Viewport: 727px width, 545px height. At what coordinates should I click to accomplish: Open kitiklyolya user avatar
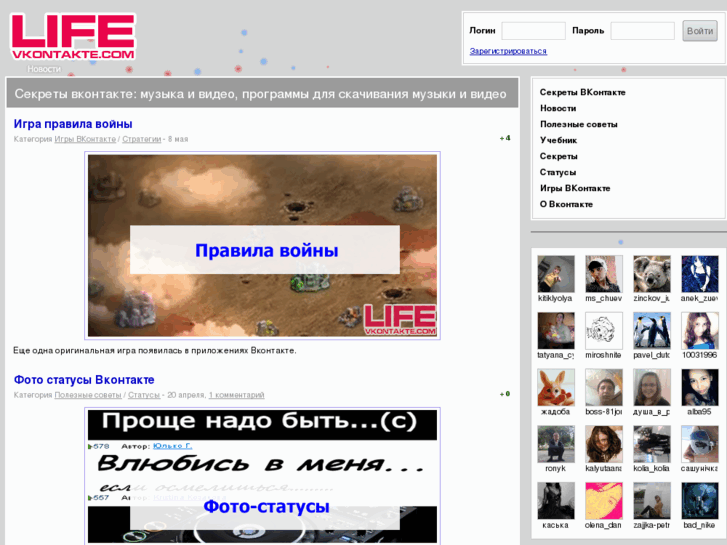pos(556,274)
